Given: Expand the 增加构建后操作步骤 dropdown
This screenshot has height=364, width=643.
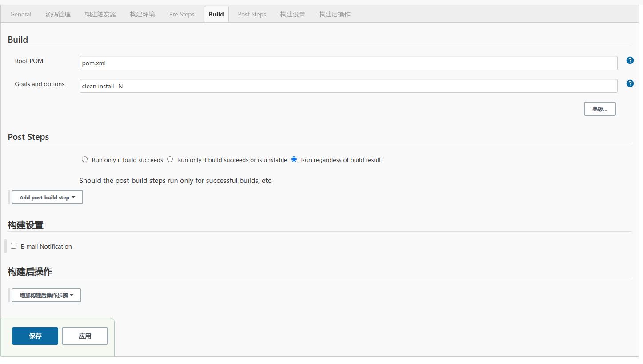Looking at the screenshot, I should click(x=46, y=296).
